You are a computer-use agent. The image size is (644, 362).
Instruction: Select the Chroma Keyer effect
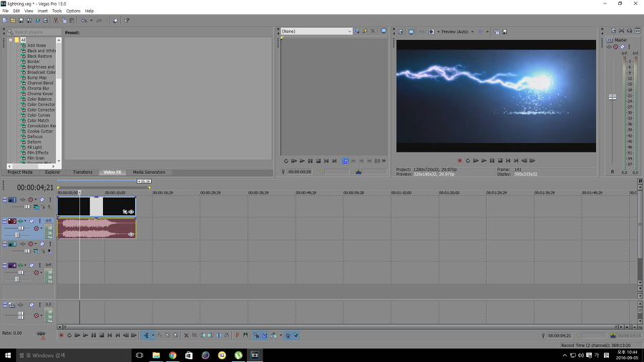pyautogui.click(x=40, y=94)
